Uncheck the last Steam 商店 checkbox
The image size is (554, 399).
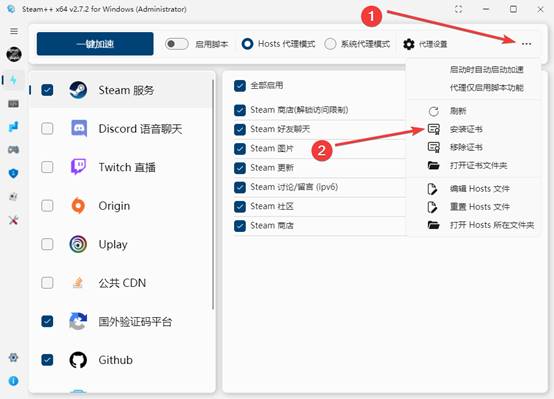[240, 225]
